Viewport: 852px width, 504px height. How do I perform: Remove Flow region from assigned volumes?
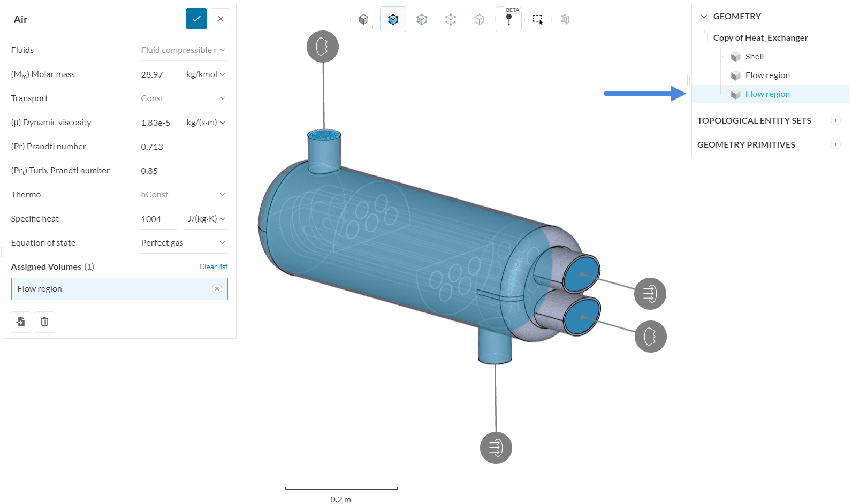coord(217,289)
